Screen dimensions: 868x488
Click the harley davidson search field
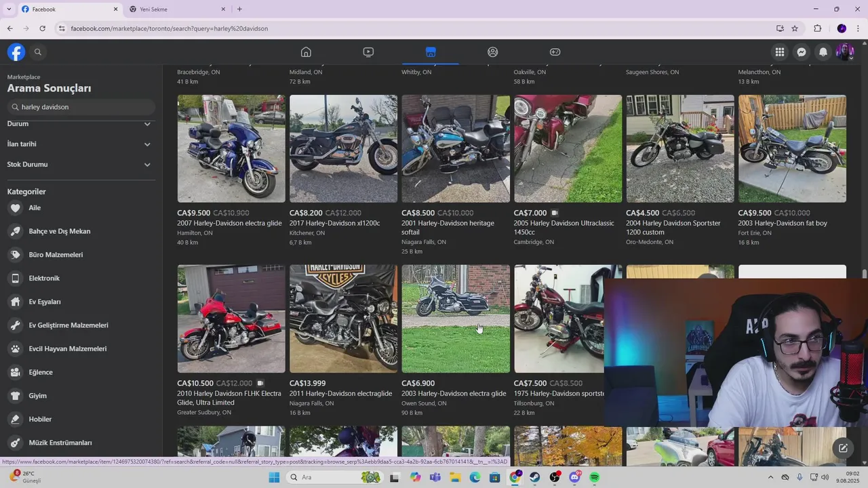pos(81,107)
